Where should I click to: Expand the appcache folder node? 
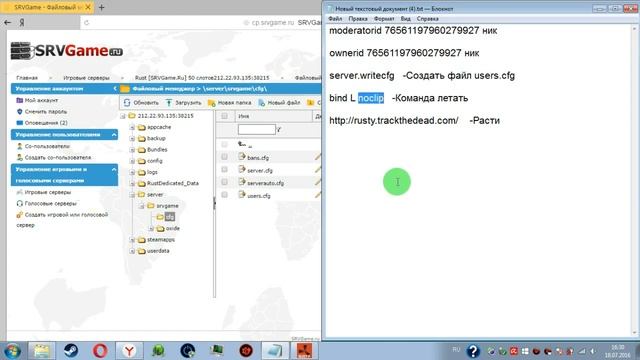click(132, 127)
